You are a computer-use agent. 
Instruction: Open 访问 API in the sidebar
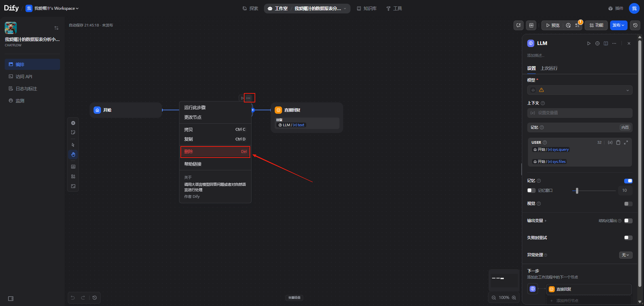click(x=32, y=77)
